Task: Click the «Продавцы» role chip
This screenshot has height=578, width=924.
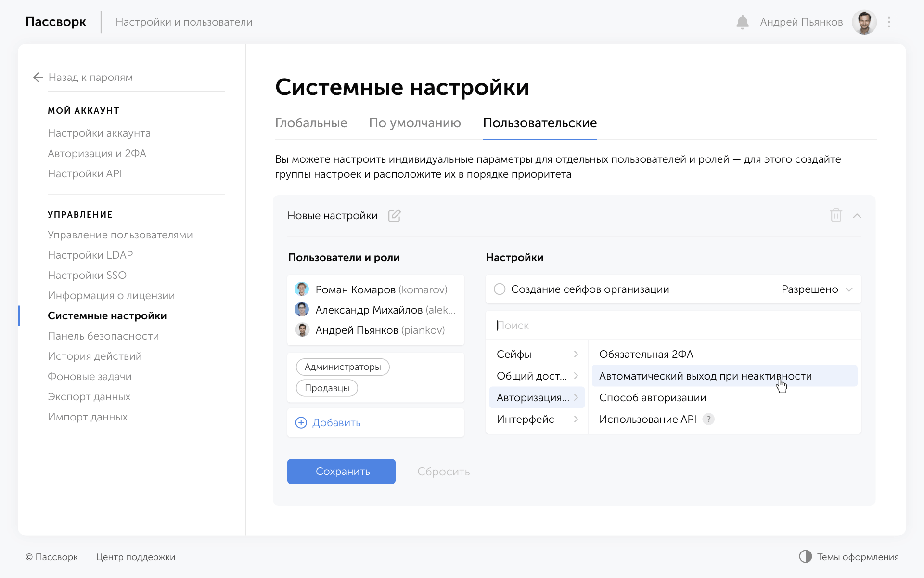Action: (x=327, y=388)
